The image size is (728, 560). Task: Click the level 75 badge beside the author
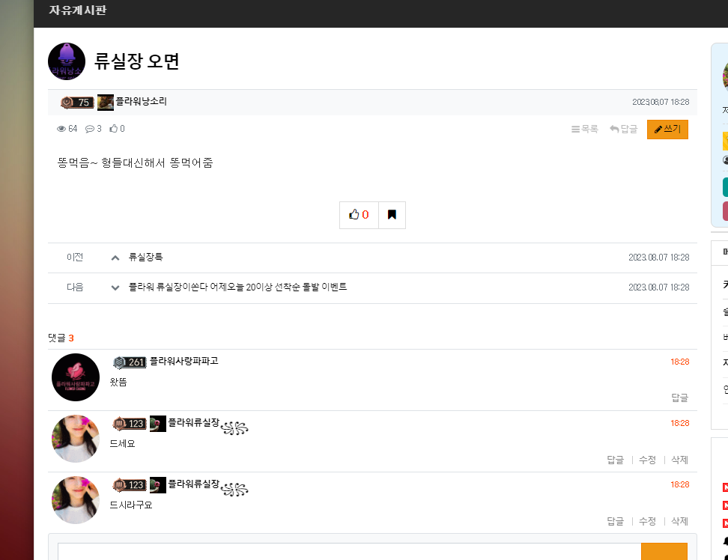point(77,102)
